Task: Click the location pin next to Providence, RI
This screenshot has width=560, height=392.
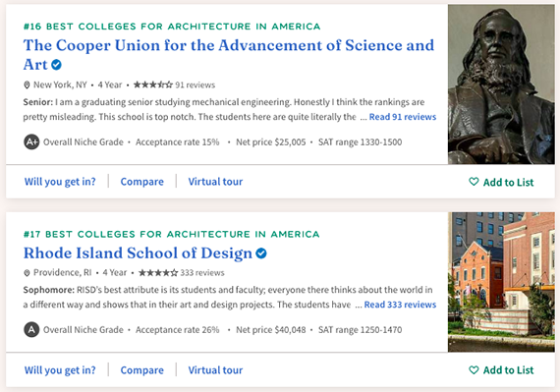Action: click(27, 273)
